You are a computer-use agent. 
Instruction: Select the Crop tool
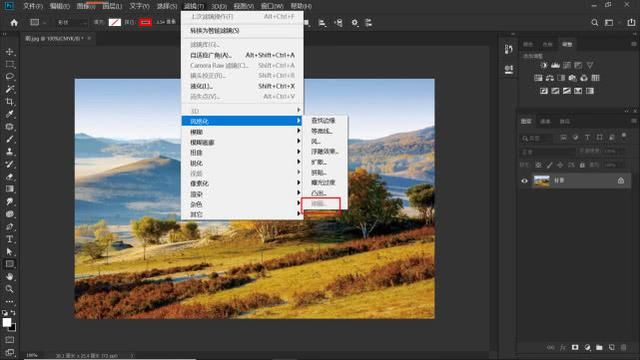pos(10,102)
